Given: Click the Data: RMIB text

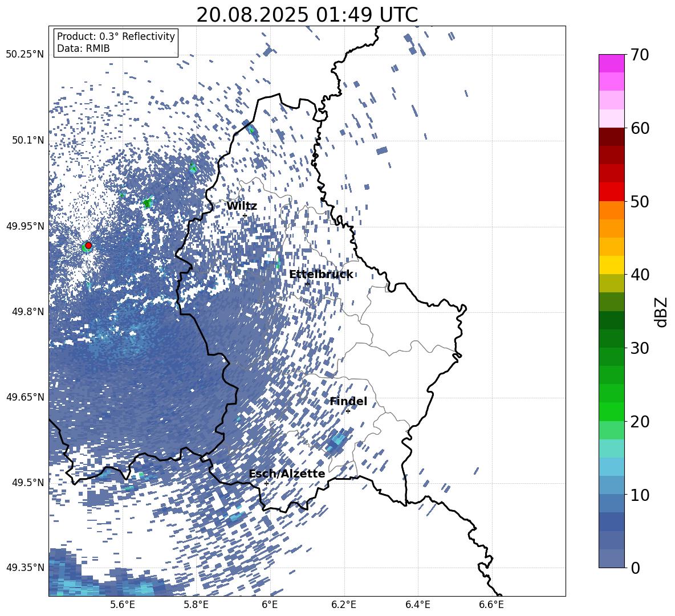Looking at the screenshot, I should [x=83, y=48].
